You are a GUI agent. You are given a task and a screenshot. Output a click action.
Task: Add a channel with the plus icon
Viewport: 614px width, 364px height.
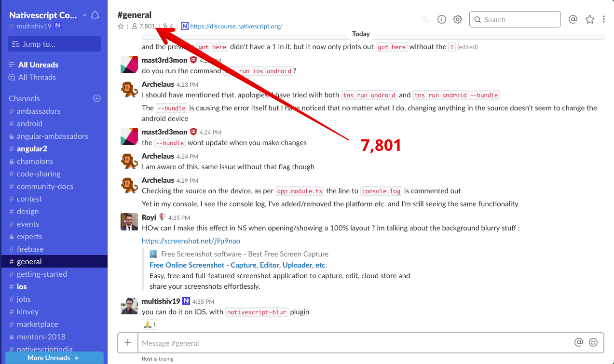97,98
